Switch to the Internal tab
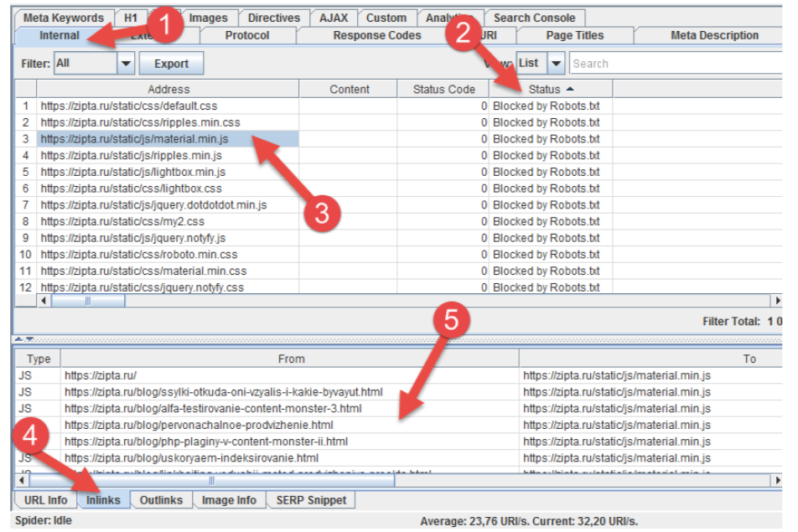Screen dimensions: 798x532 point(60,35)
